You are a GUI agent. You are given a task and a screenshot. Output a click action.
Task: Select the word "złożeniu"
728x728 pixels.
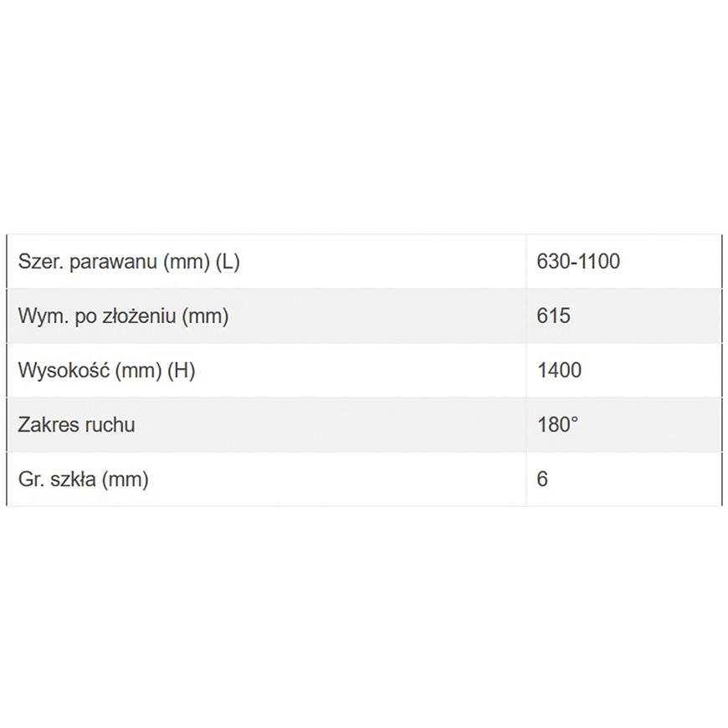point(140,316)
